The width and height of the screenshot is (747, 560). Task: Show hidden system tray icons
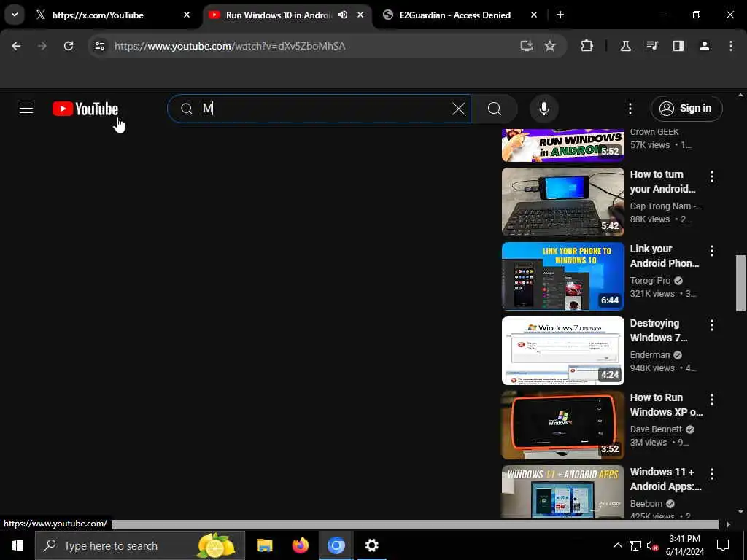tap(617, 545)
